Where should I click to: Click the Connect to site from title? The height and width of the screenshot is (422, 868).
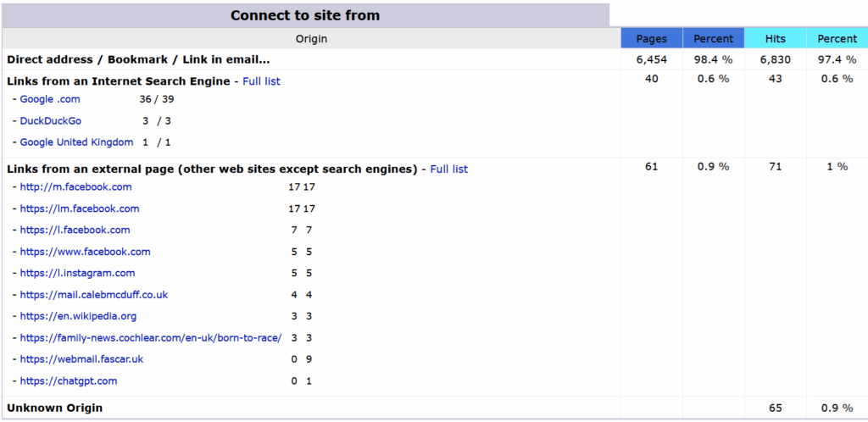pos(305,15)
